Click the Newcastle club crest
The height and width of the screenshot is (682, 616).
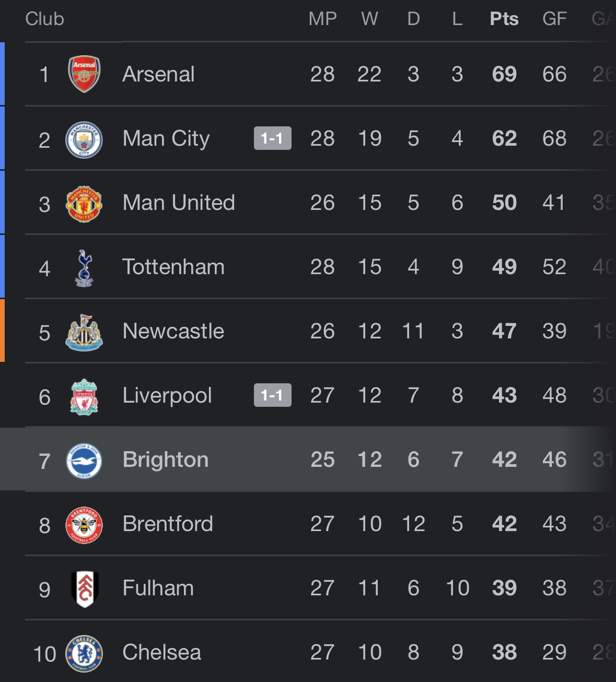point(84,332)
